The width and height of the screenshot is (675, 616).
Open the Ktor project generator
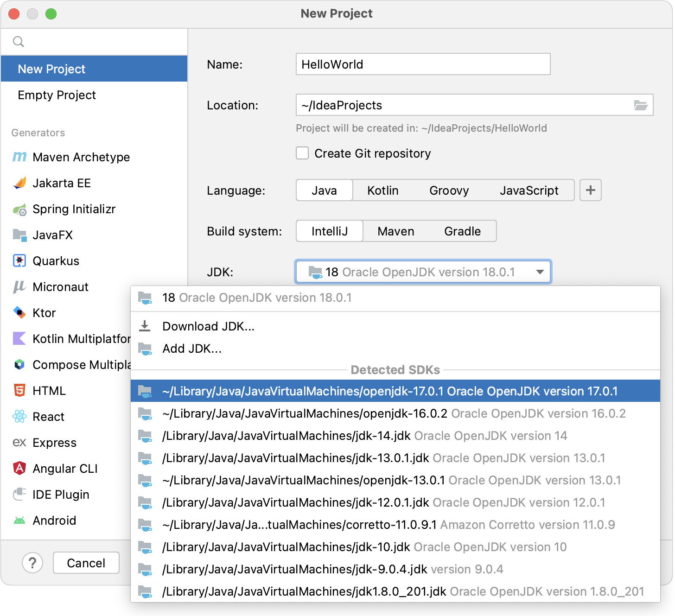[x=44, y=313]
